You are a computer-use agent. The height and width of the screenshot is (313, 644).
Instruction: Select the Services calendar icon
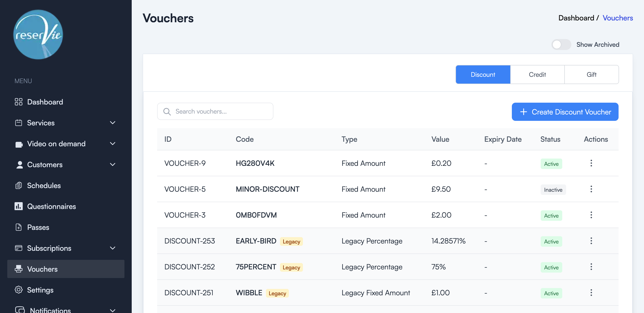pos(18,123)
